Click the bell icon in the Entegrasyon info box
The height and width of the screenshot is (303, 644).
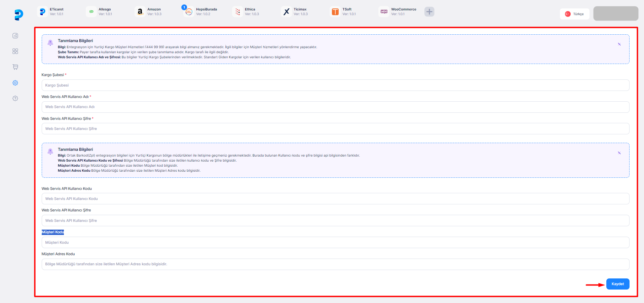(x=50, y=43)
